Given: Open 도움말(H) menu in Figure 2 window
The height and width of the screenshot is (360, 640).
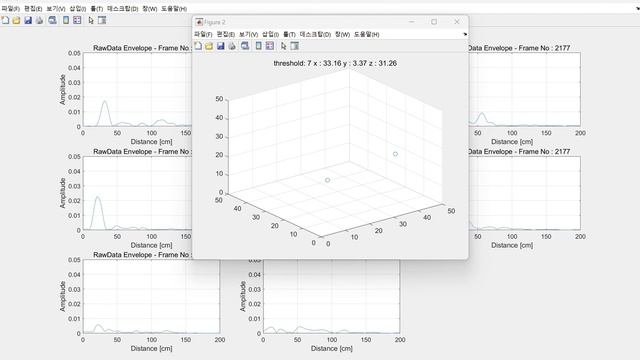Looking at the screenshot, I should coord(366,35).
